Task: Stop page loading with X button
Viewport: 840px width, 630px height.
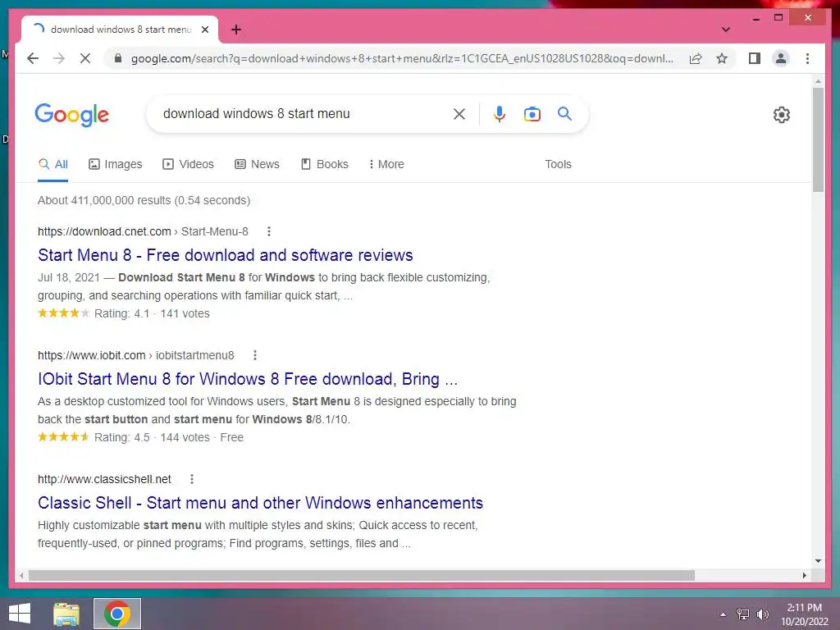Action: pyautogui.click(x=85, y=58)
